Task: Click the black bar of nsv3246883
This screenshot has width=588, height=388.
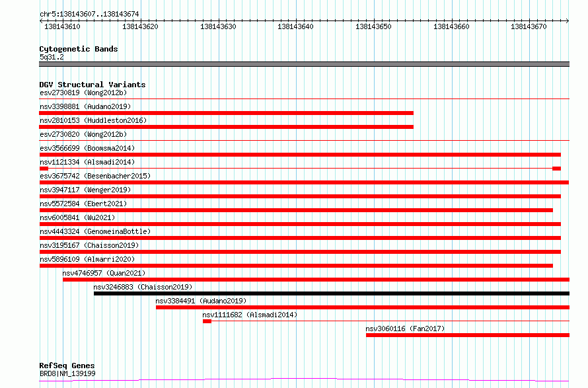Action: [332, 293]
